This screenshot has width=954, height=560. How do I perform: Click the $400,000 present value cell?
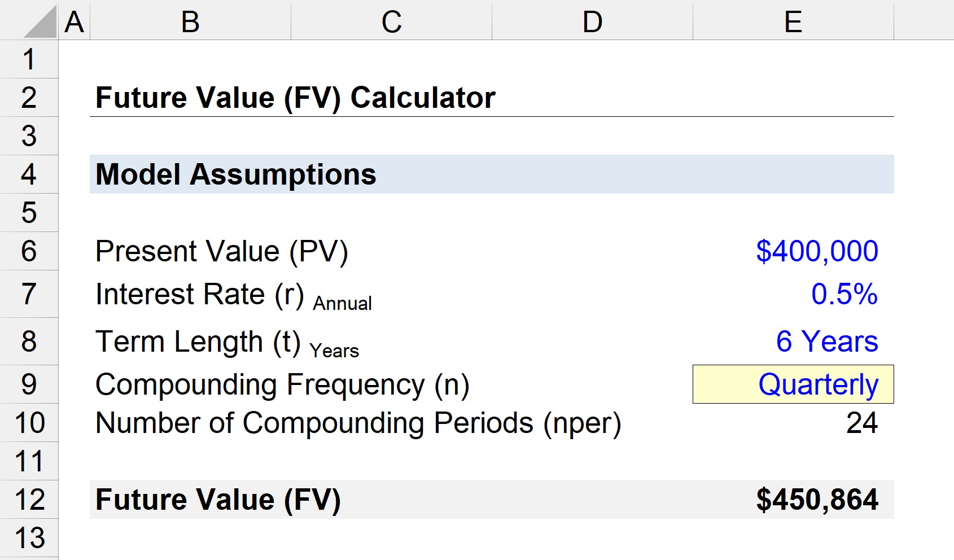(793, 251)
